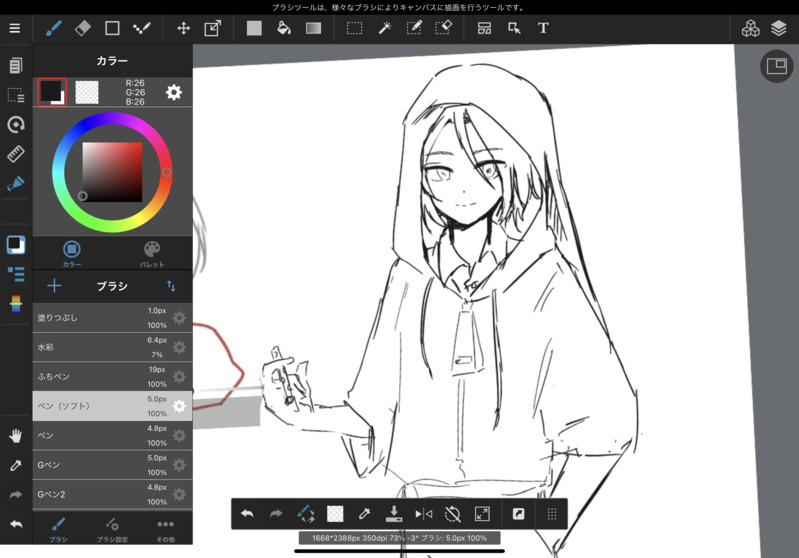This screenshot has height=558, width=799.
Task: Open the paint marker icon in sidebar
Action: point(16,183)
